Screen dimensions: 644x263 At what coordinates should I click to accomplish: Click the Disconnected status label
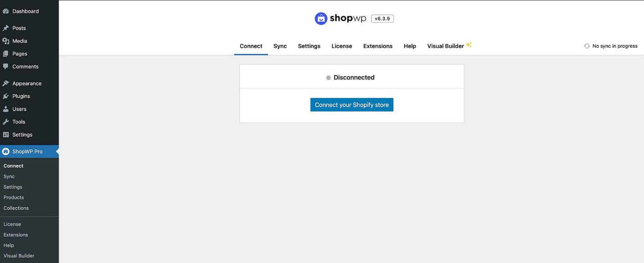[x=354, y=77]
